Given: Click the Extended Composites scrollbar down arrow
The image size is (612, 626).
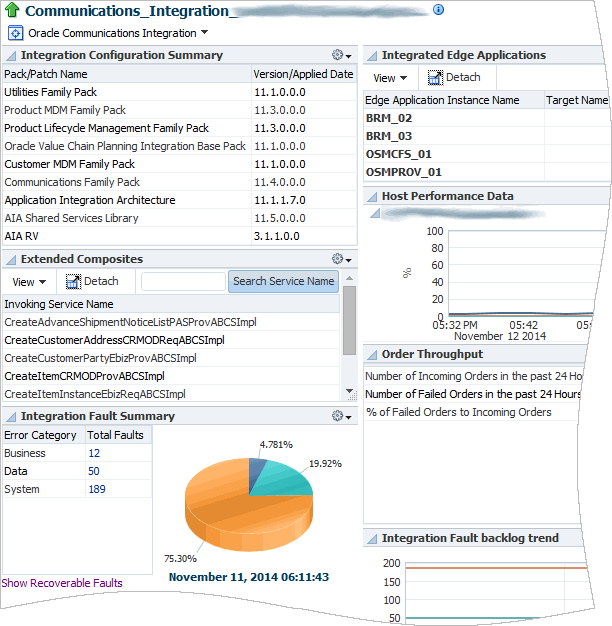Looking at the screenshot, I should [x=349, y=390].
